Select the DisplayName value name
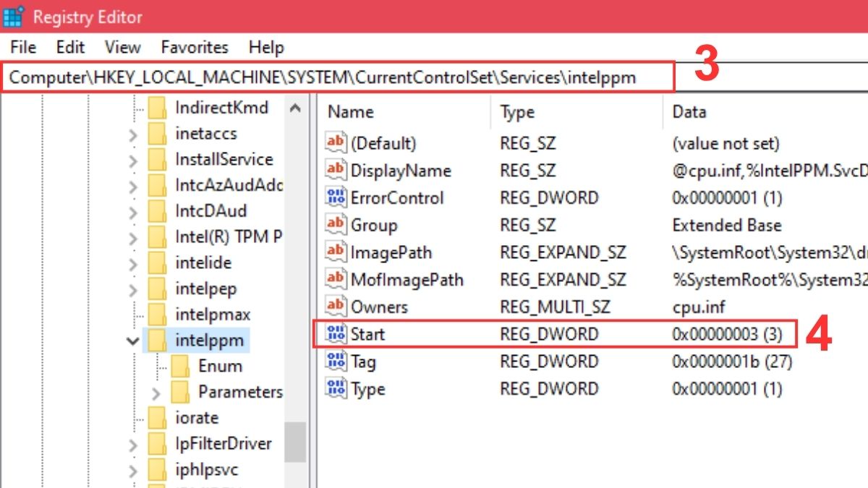868x488 pixels. coord(401,171)
